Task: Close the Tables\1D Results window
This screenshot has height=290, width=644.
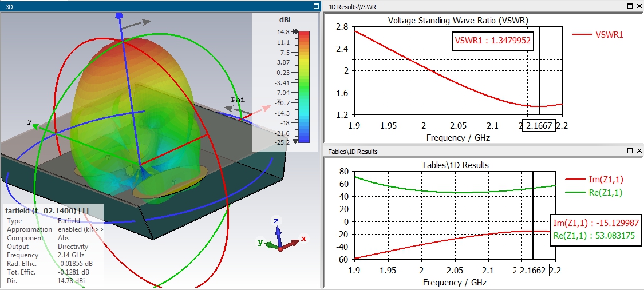Action: (x=639, y=152)
